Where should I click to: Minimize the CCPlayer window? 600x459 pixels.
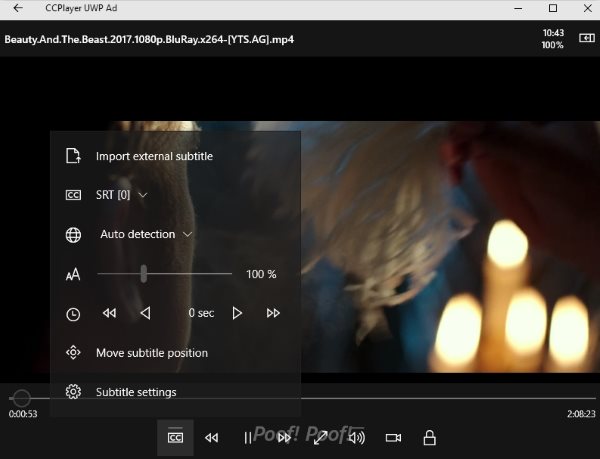click(518, 8)
